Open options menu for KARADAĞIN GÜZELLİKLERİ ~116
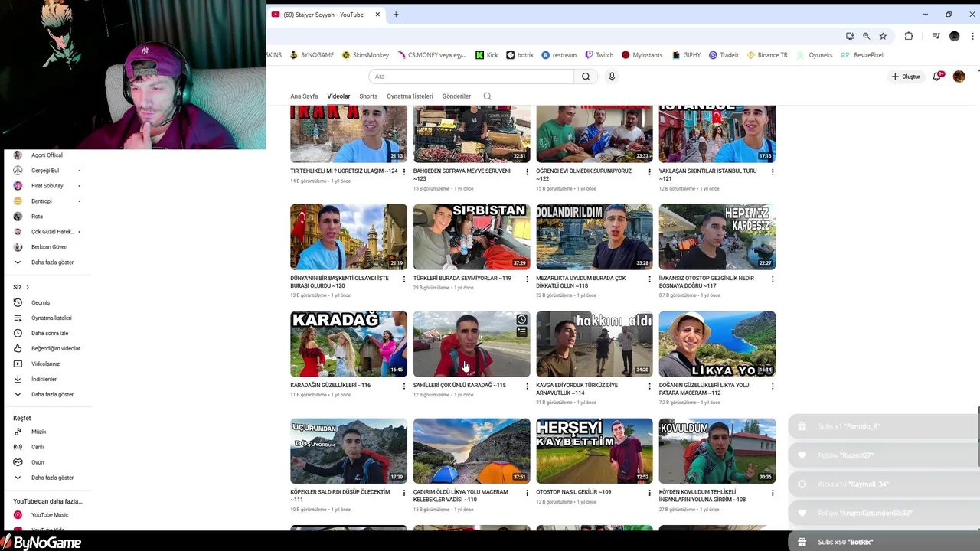This screenshot has width=980, height=551. [x=404, y=386]
